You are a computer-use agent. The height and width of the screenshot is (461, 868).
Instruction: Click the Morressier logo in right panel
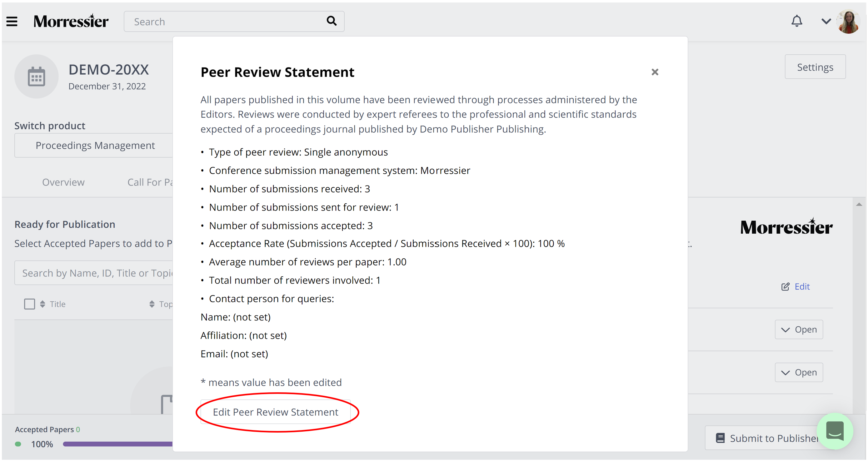pos(786,226)
